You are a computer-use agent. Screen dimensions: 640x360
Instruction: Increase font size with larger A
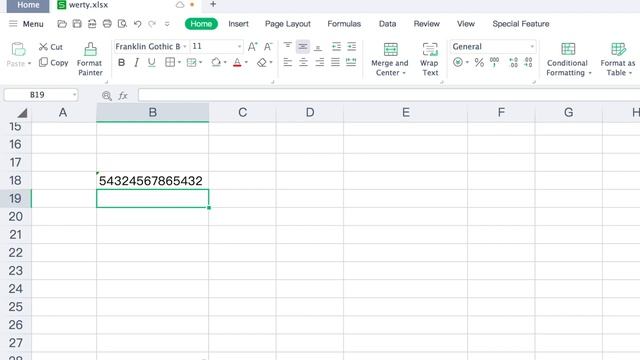point(252,47)
